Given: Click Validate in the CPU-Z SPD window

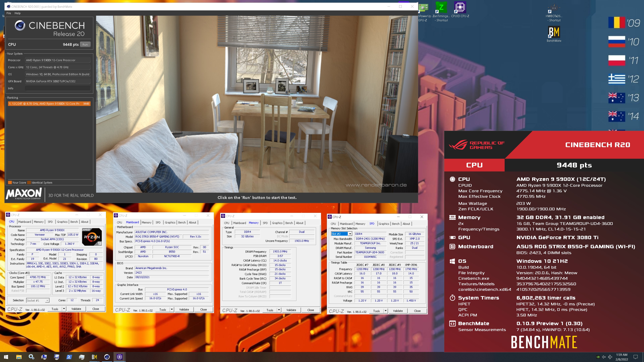Looking at the screenshot, I should (398, 311).
